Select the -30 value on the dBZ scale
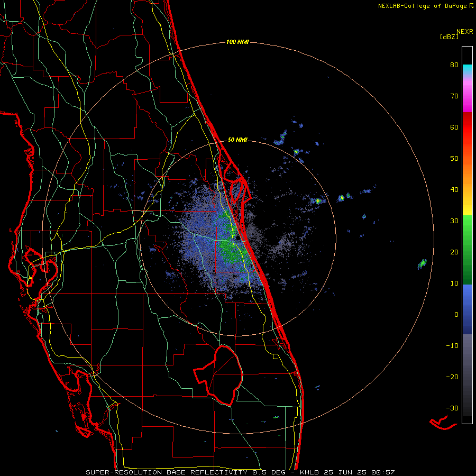This screenshot has width=476, height=476. point(452,408)
